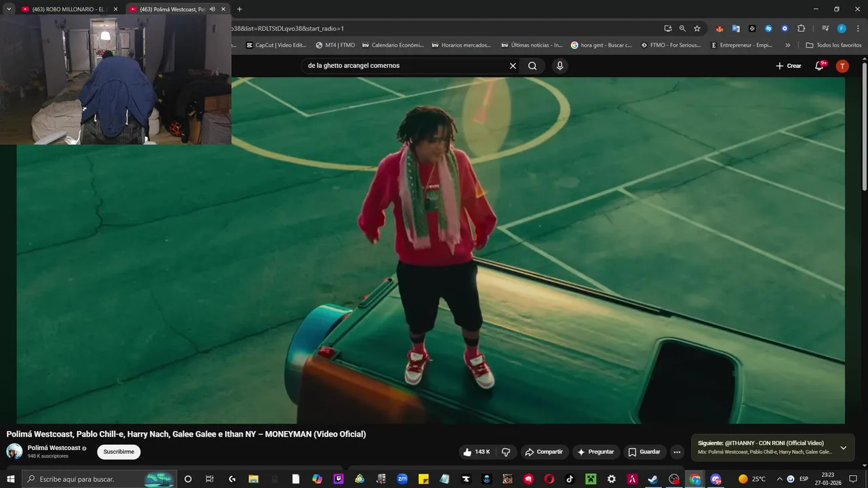
Task: Open Chrome media controls icon
Action: pos(825,28)
